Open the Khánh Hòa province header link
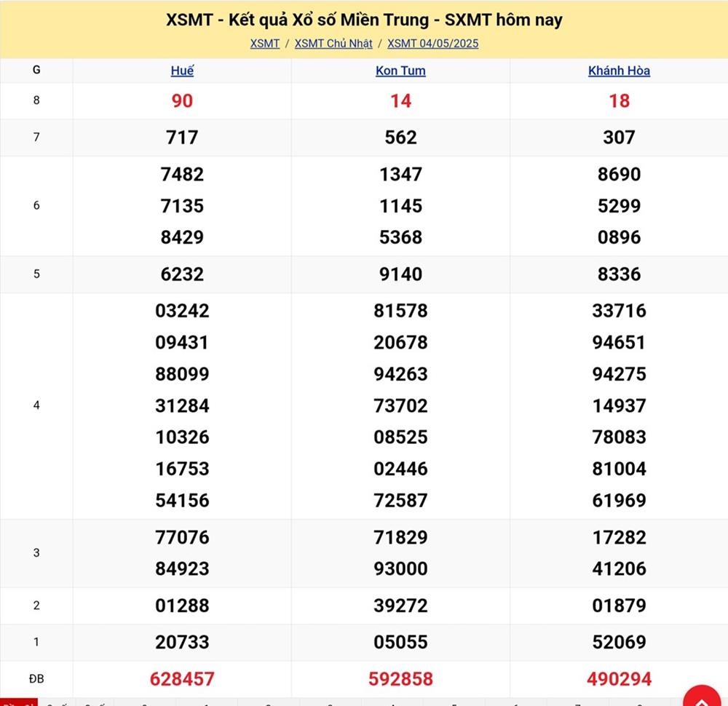 (x=619, y=71)
